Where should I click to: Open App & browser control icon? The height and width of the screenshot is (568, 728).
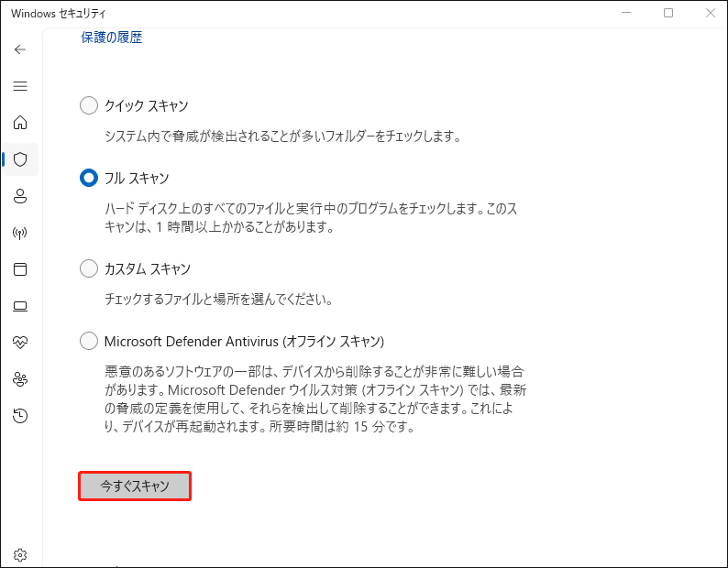tap(20, 269)
